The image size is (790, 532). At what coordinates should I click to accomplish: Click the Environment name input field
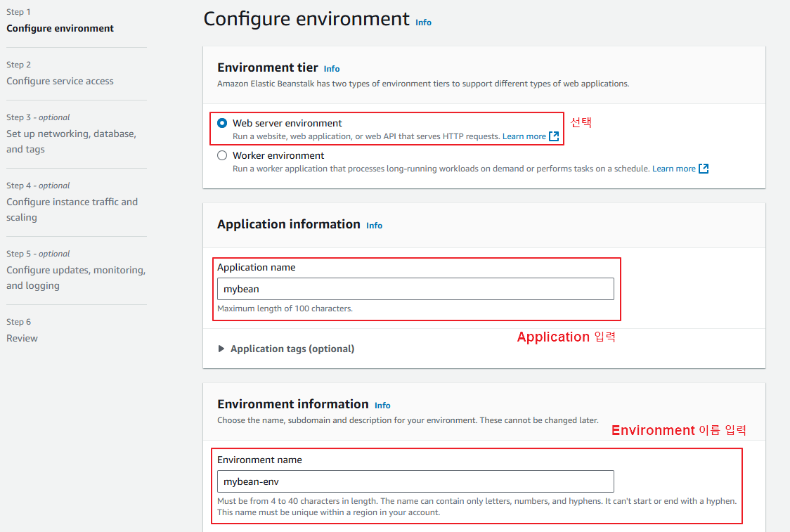tap(415, 481)
